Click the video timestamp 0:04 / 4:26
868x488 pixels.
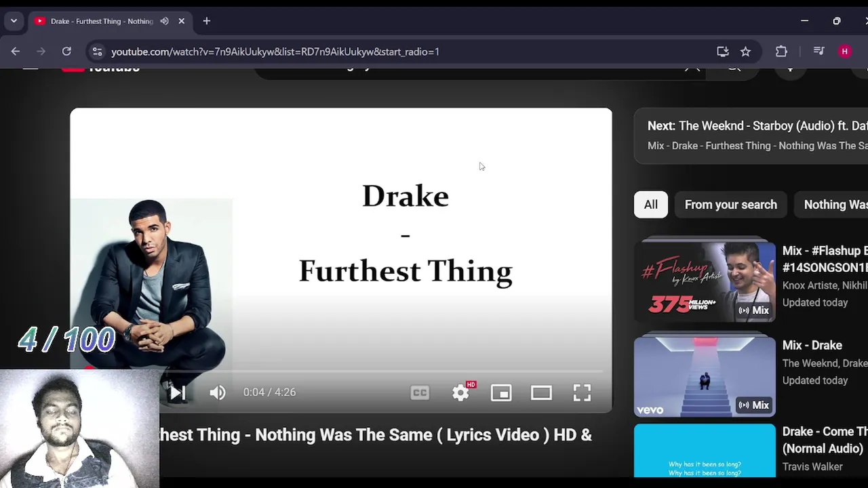[269, 392]
